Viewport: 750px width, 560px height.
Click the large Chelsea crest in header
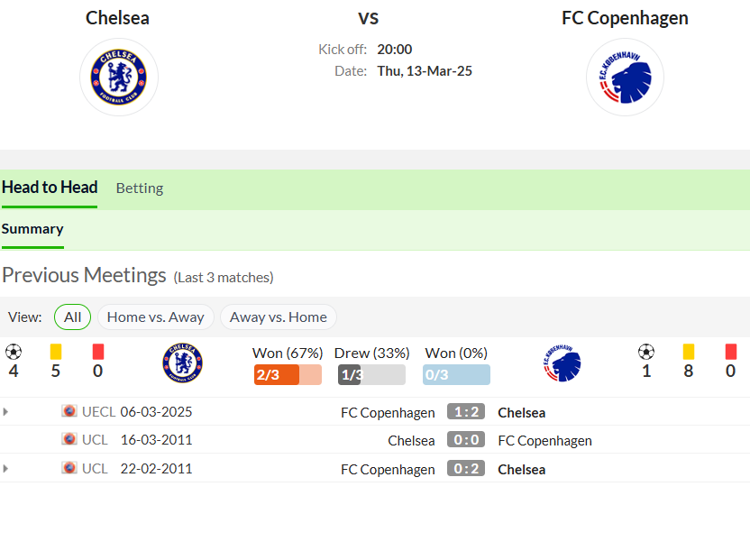[119, 77]
